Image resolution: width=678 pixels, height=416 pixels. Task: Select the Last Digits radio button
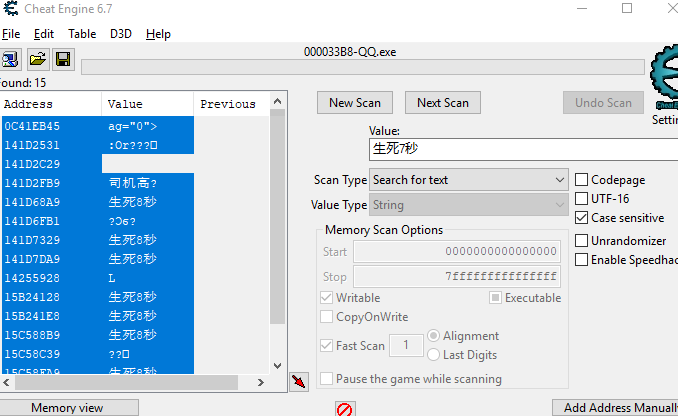(x=433, y=355)
